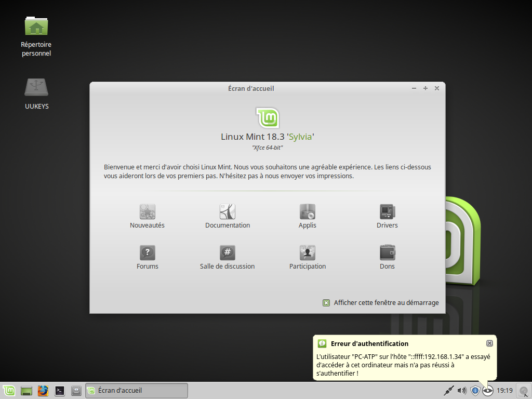Click the clock showing 19:19
This screenshot has height=399, width=532.
tap(504, 390)
